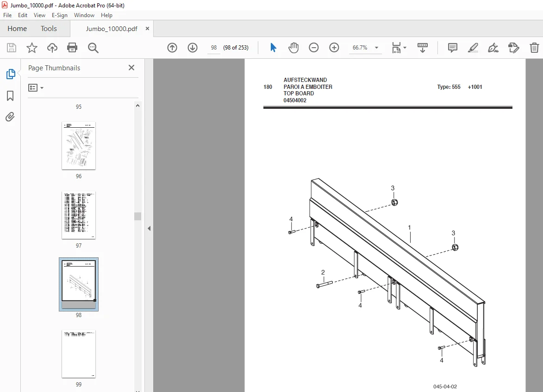Switch to the Tools tab

(x=49, y=29)
